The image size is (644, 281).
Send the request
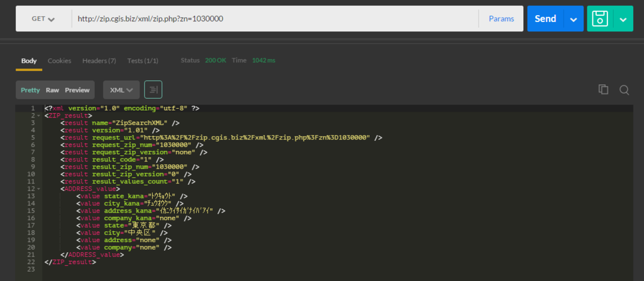click(x=545, y=18)
